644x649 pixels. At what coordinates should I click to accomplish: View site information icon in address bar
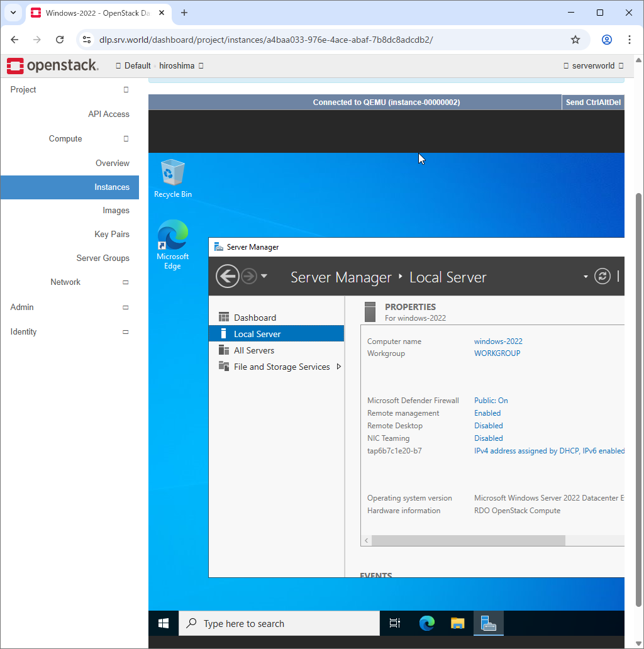tap(87, 40)
